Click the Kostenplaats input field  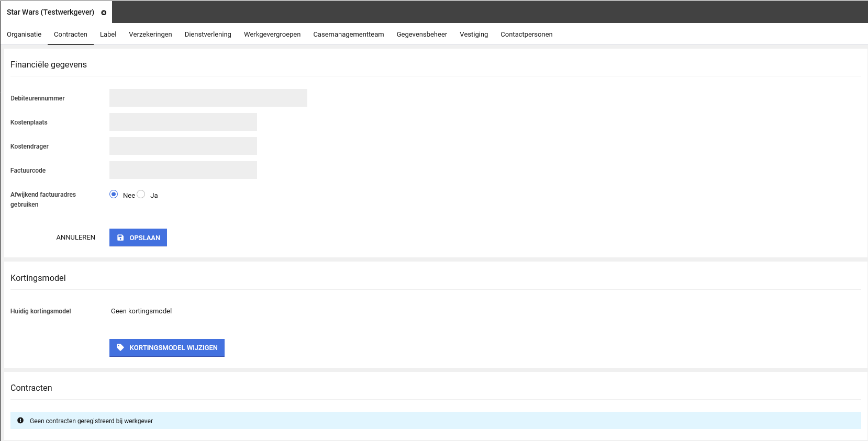183,122
